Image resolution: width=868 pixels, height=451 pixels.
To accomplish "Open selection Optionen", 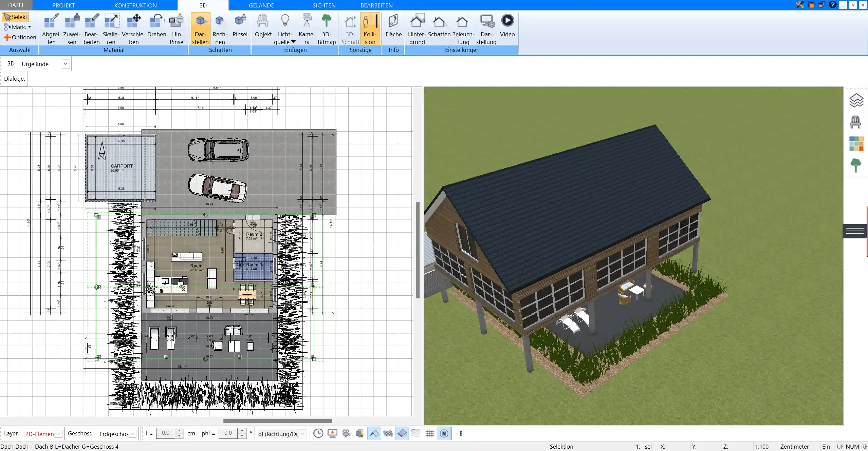I will (x=20, y=37).
